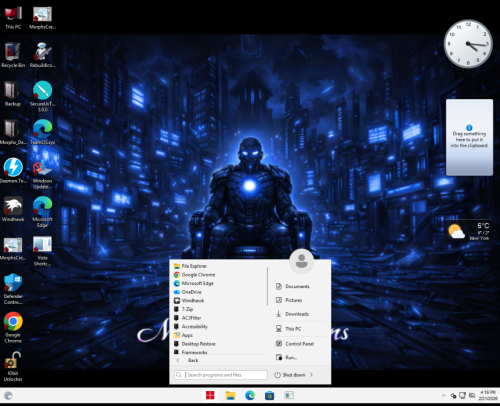Select the Google Chrome desktop icon

coord(13,328)
